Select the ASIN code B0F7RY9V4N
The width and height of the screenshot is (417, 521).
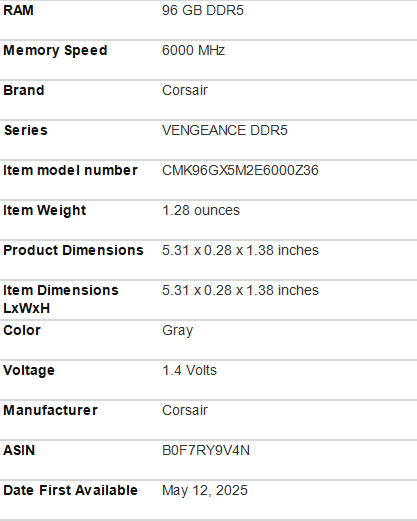[206, 450]
